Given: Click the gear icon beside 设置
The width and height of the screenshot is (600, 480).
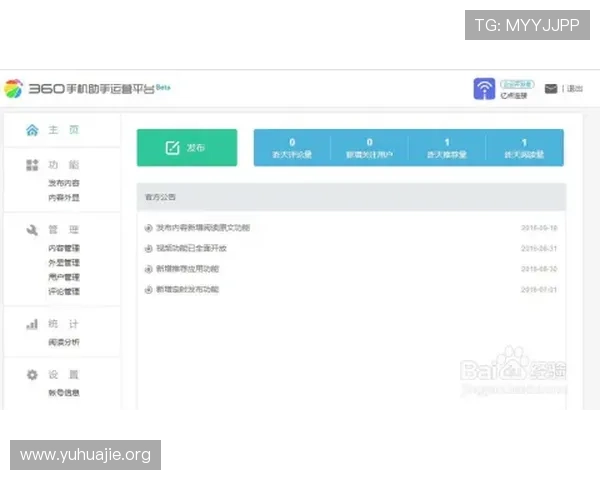Looking at the screenshot, I should click(32, 374).
